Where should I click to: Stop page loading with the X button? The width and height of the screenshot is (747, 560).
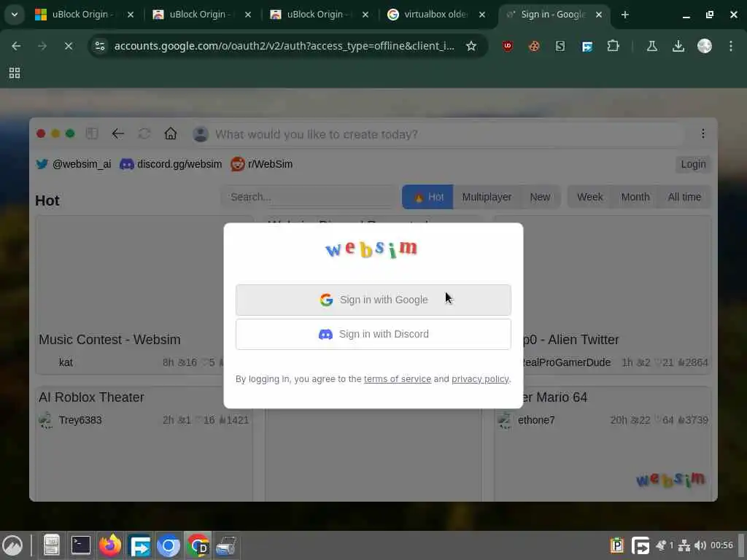[68, 46]
